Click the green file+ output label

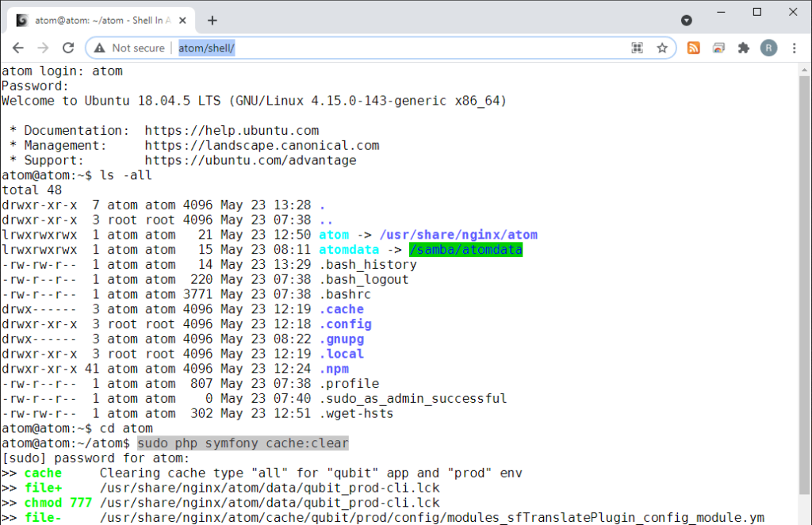coord(43,489)
